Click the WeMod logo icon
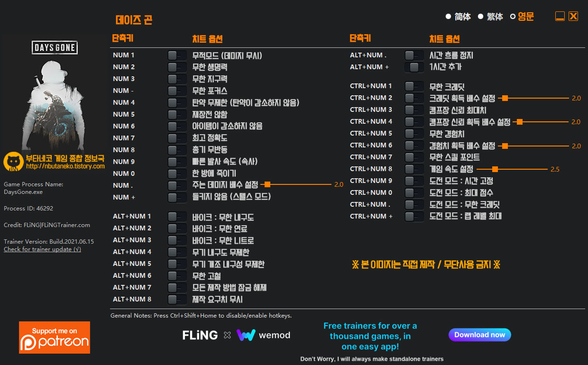 [x=246, y=335]
